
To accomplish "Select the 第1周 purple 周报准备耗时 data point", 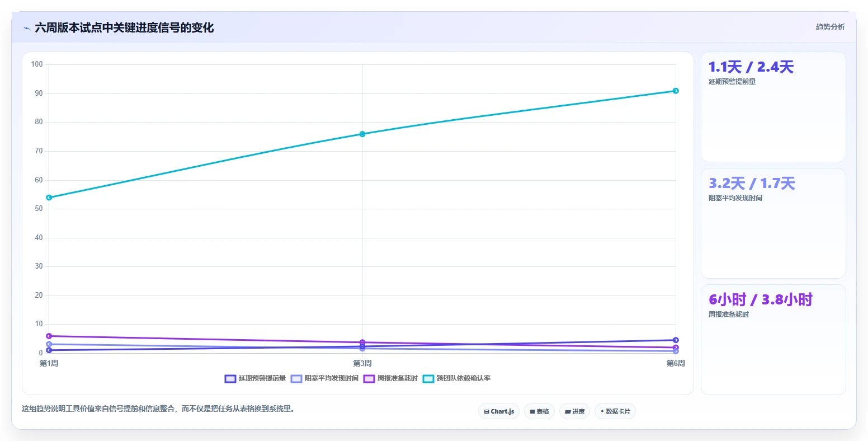I will [49, 336].
